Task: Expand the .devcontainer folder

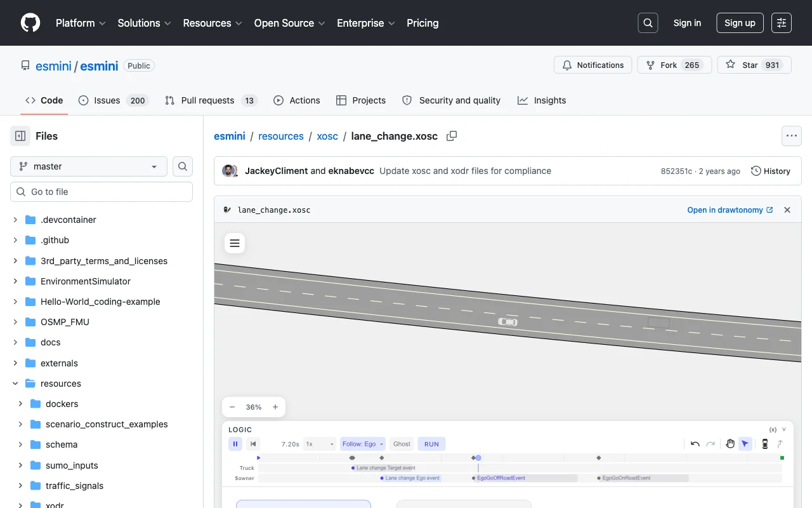Action: pos(15,220)
